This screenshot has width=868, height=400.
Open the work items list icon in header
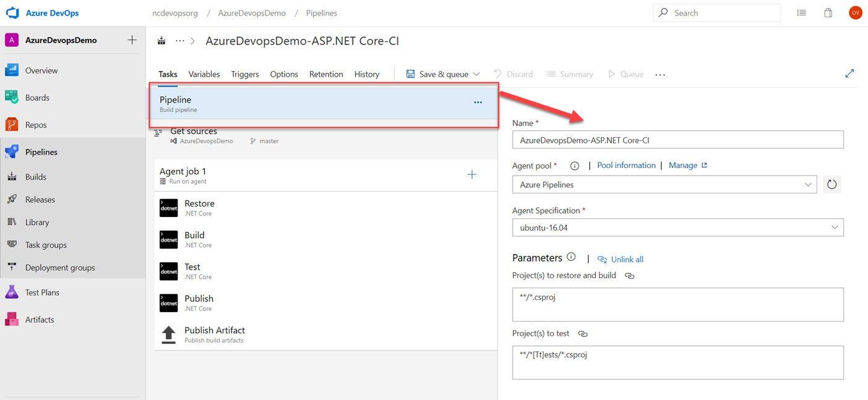point(801,12)
